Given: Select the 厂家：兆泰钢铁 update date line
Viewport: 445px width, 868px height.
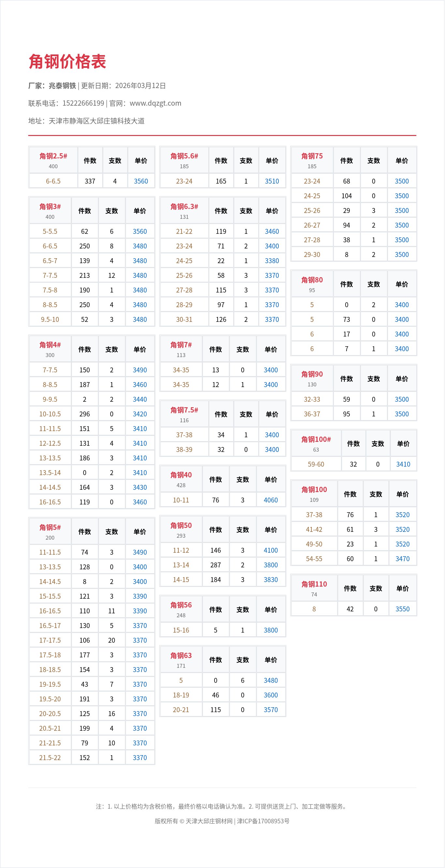Looking at the screenshot, I should (97, 85).
